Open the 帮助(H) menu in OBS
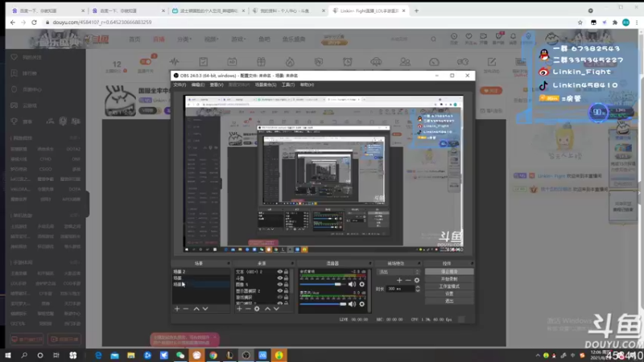 click(x=307, y=84)
